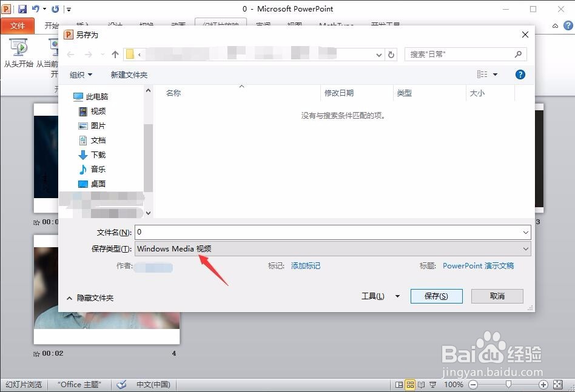The width and height of the screenshot is (575, 392).
Task: Open the customize quick access toolbar arrow
Action: click(x=69, y=9)
